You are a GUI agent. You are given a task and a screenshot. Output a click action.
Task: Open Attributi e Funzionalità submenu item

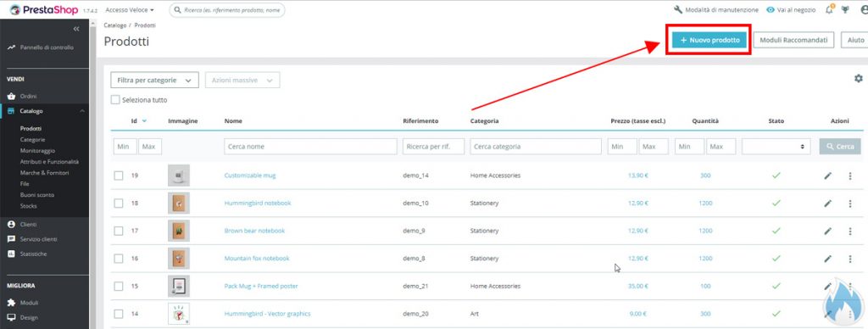click(49, 162)
